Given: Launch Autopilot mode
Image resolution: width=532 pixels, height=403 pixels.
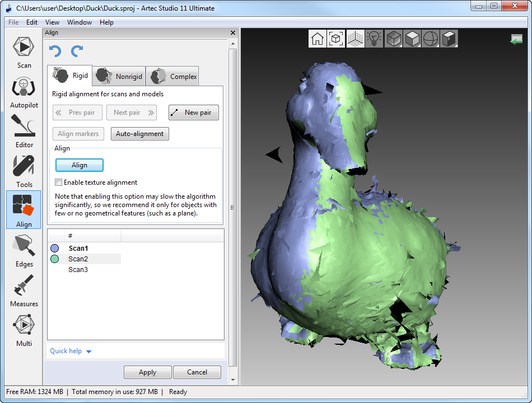Looking at the screenshot, I should [24, 92].
